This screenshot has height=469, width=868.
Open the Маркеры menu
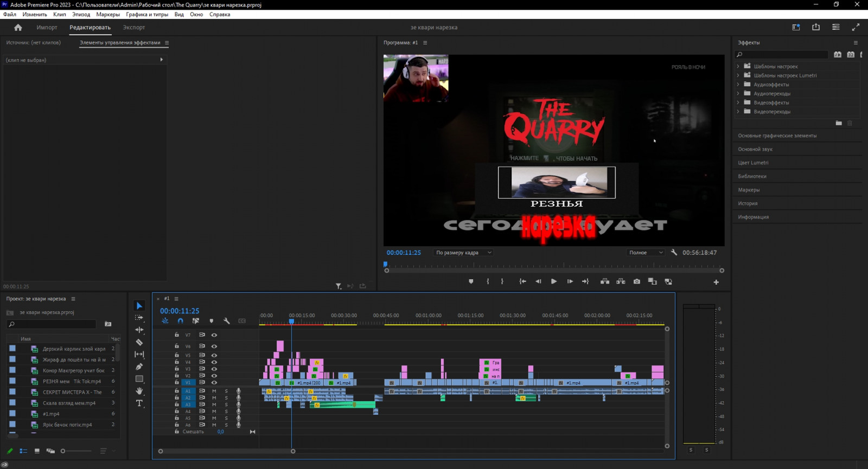pos(108,15)
